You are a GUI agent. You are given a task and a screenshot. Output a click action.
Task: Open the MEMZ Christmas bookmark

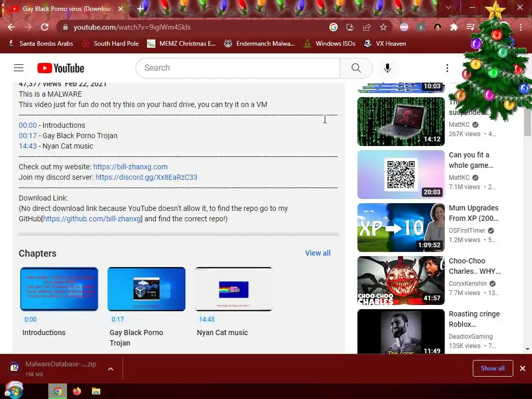point(182,44)
